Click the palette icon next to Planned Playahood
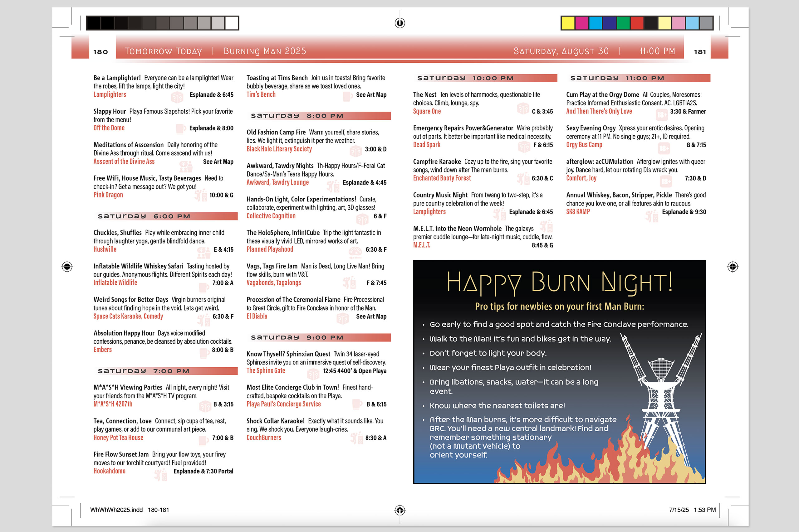799x532 pixels. click(x=355, y=252)
